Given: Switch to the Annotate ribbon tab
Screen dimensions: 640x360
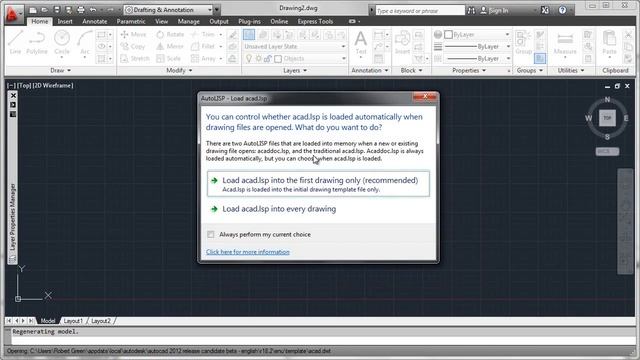Looking at the screenshot, I should click(95, 21).
